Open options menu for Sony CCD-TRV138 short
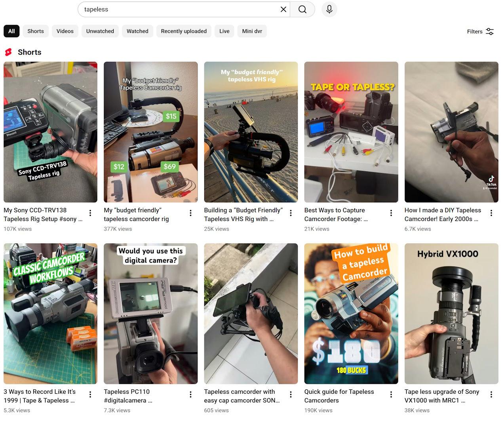Screen dimensions: 504x421 [x=90, y=213]
